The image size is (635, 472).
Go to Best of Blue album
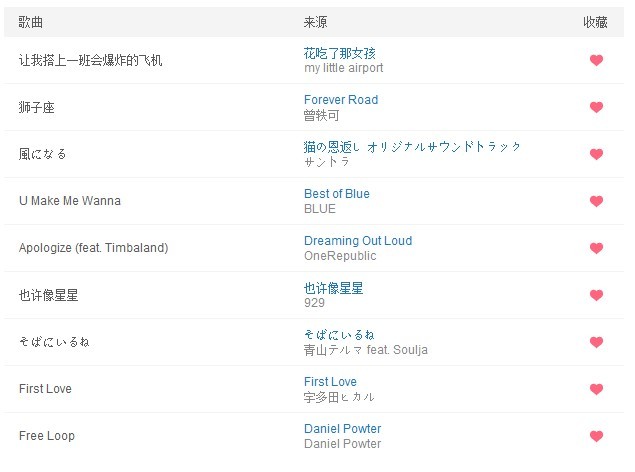point(336,194)
